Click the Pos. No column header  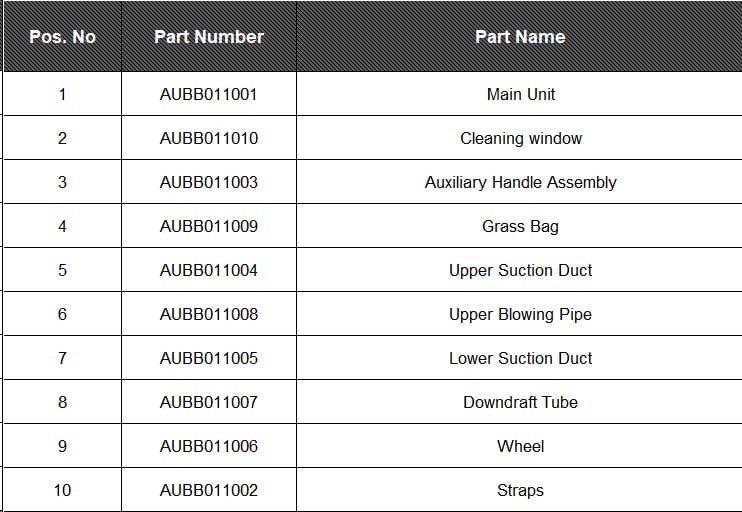(62, 37)
